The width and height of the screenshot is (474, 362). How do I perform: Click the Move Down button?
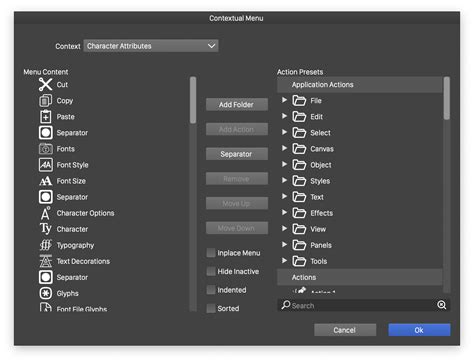[x=237, y=228]
